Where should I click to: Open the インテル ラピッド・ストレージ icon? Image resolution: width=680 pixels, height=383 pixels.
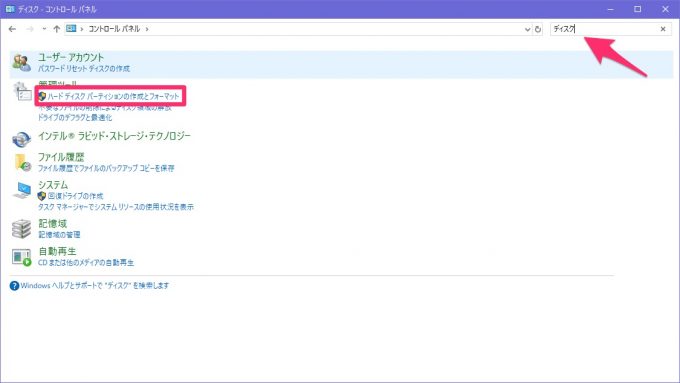pos(21,139)
